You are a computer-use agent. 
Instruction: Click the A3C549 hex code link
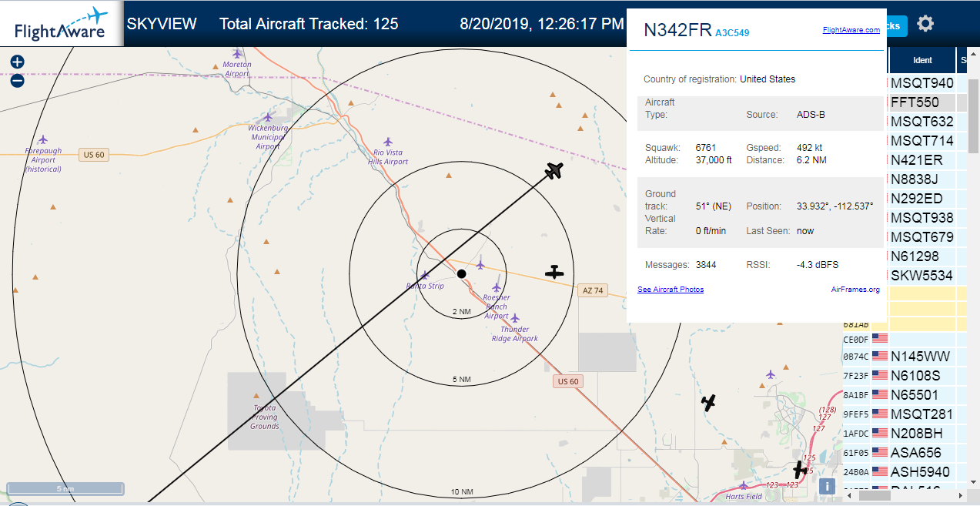[732, 33]
